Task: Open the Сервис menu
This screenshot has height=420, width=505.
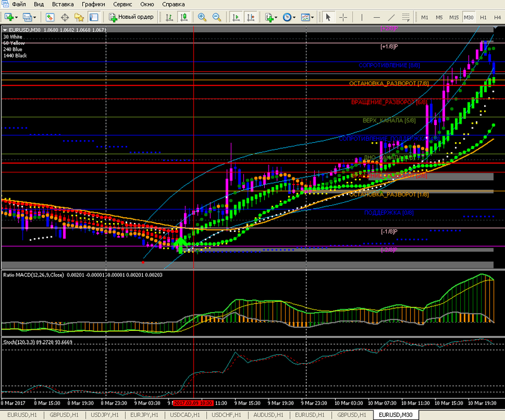Action: click(x=123, y=4)
